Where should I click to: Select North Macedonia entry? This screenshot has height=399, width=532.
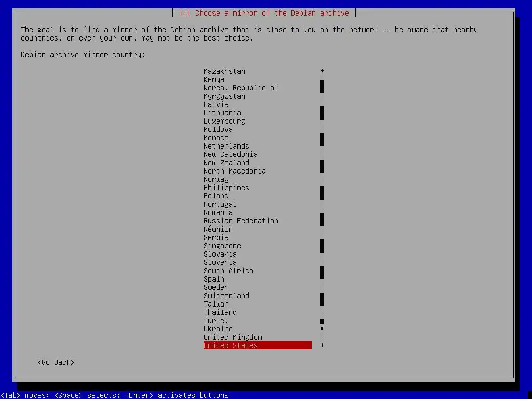pyautogui.click(x=234, y=171)
